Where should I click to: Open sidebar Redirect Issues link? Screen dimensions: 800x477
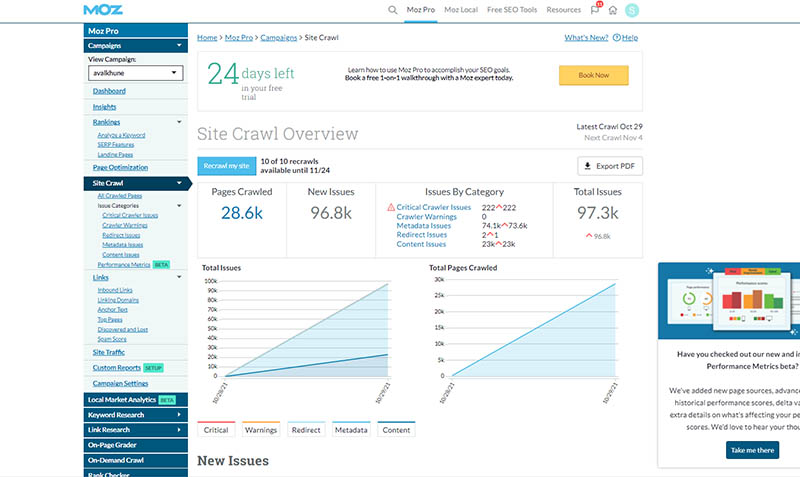(121, 235)
